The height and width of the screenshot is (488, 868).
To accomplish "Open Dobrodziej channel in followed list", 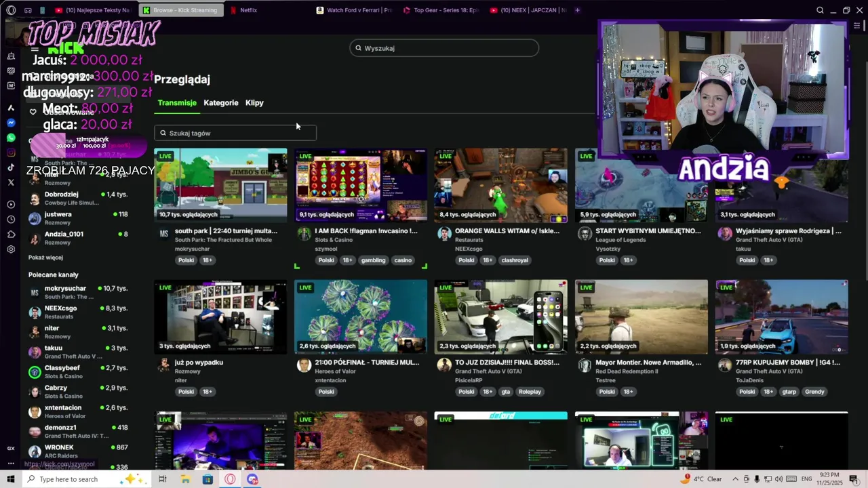I will point(78,198).
